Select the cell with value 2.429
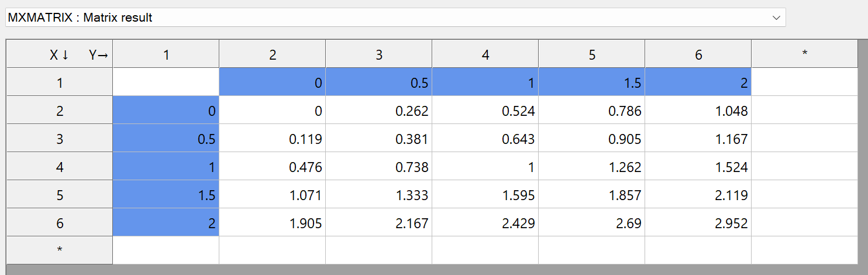 (x=485, y=223)
